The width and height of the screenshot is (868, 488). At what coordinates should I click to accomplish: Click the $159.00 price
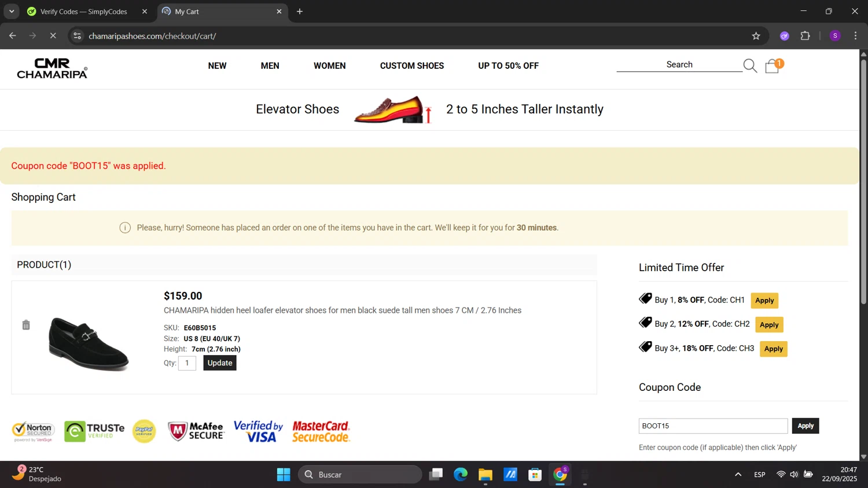click(x=183, y=296)
